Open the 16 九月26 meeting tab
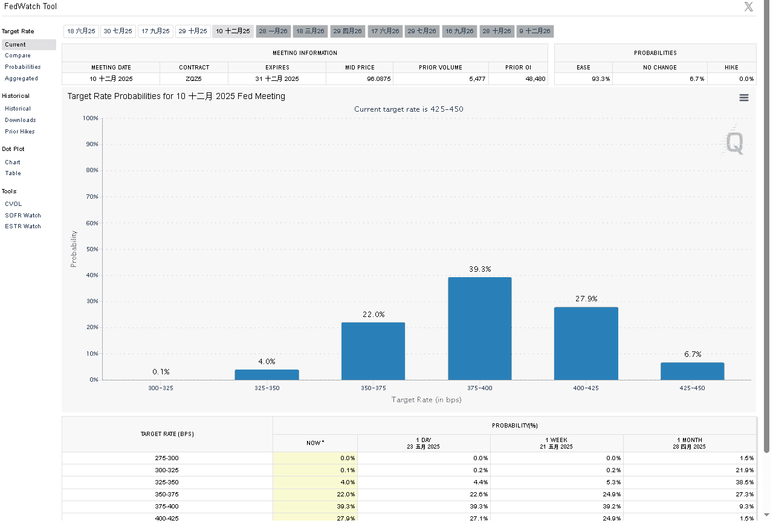This screenshot has height=532, width=773. (x=460, y=31)
